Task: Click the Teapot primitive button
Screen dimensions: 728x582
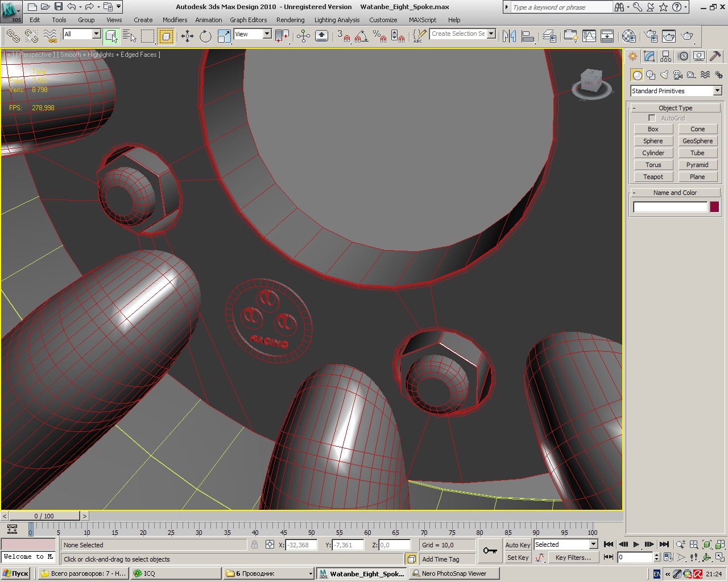Action: click(x=653, y=177)
